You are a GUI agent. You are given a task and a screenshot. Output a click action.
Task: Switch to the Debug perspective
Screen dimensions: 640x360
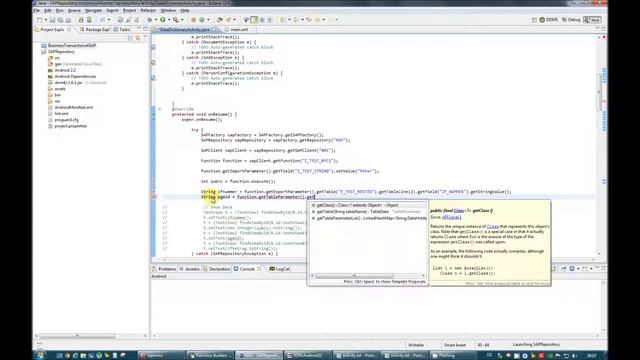click(x=571, y=20)
